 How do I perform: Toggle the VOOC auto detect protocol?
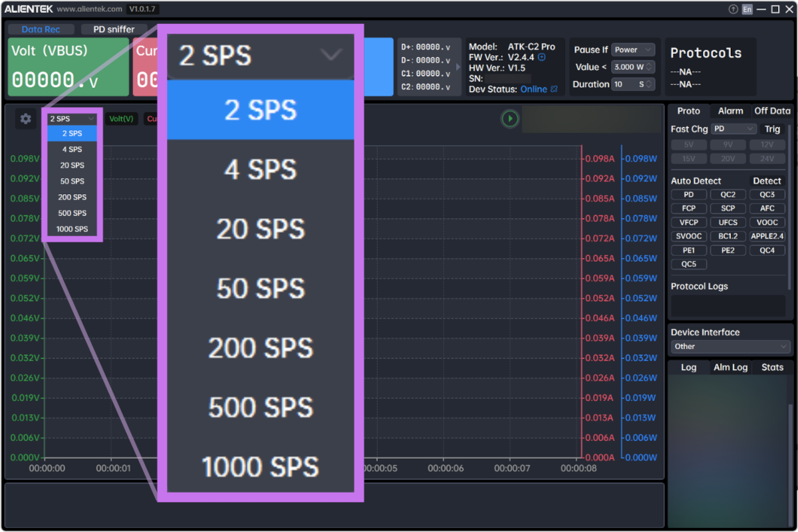click(767, 223)
